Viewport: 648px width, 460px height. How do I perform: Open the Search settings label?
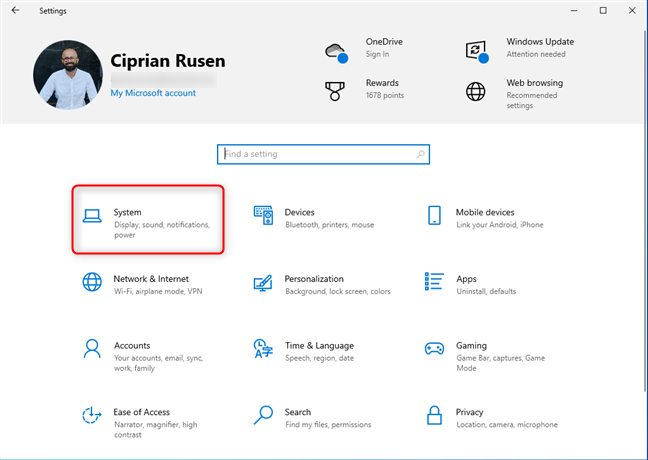pyautogui.click(x=298, y=412)
